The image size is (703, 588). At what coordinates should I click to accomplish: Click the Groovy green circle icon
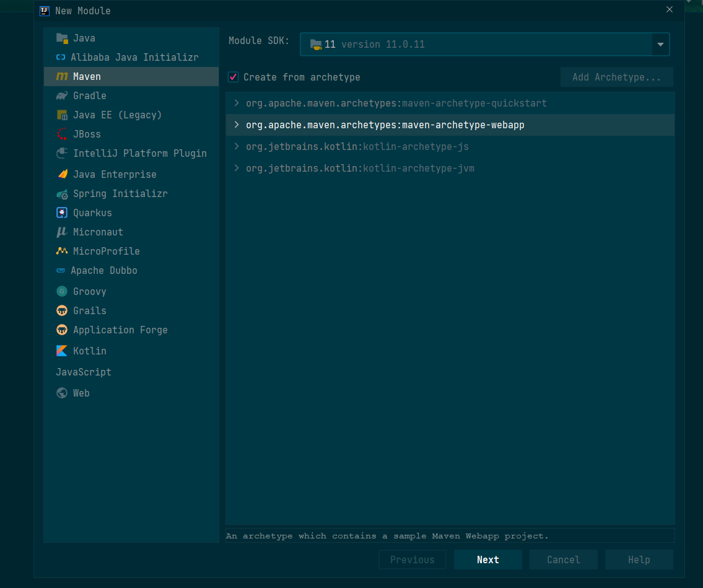(62, 292)
